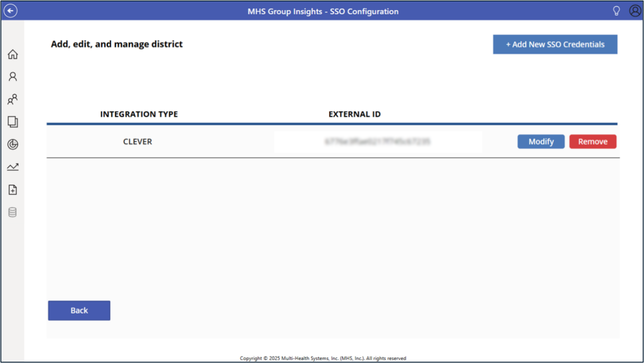Screen dimensions: 644x363
Task: Click the EXTERNAL ID column header
Action: click(354, 114)
